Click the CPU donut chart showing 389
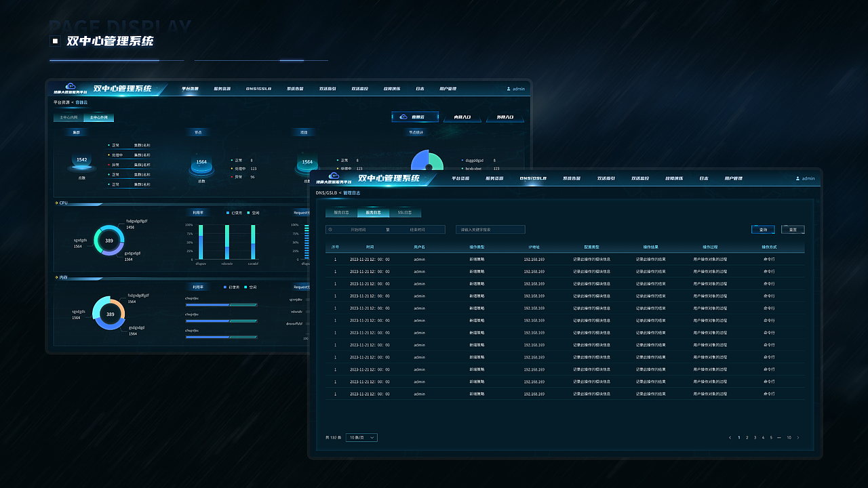 tap(108, 241)
